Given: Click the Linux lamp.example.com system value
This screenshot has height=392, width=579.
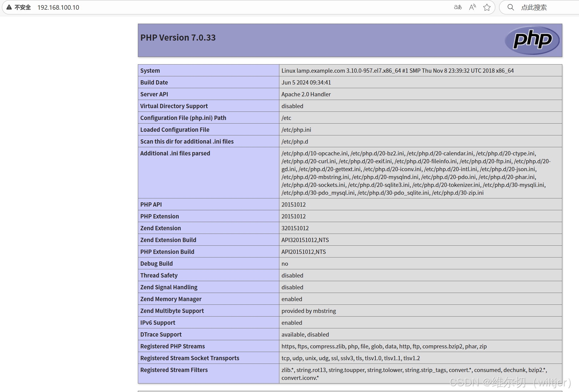Looking at the screenshot, I should (x=398, y=71).
